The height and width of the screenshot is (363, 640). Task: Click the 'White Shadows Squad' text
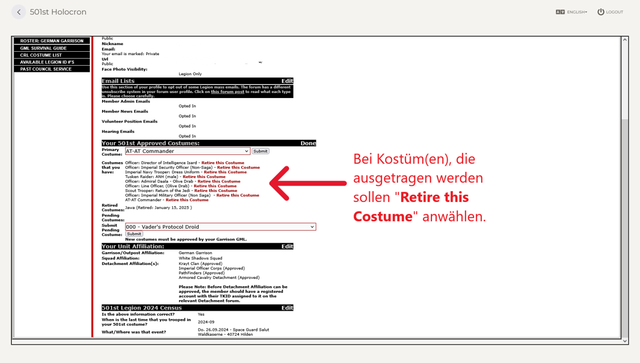(x=200, y=258)
